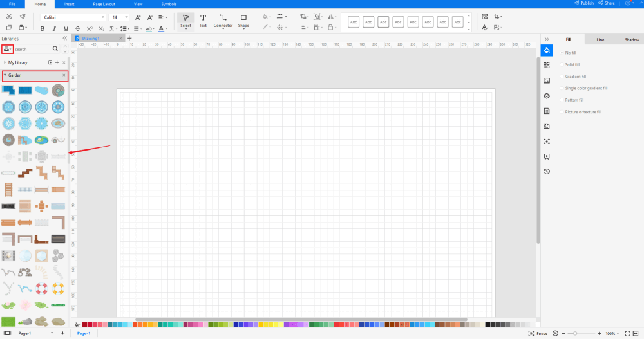Switch to the View ribbon tab

click(x=138, y=4)
